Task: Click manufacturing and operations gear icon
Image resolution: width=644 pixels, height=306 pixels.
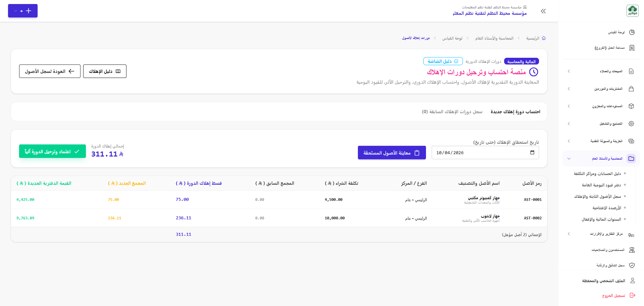Action: point(631,124)
